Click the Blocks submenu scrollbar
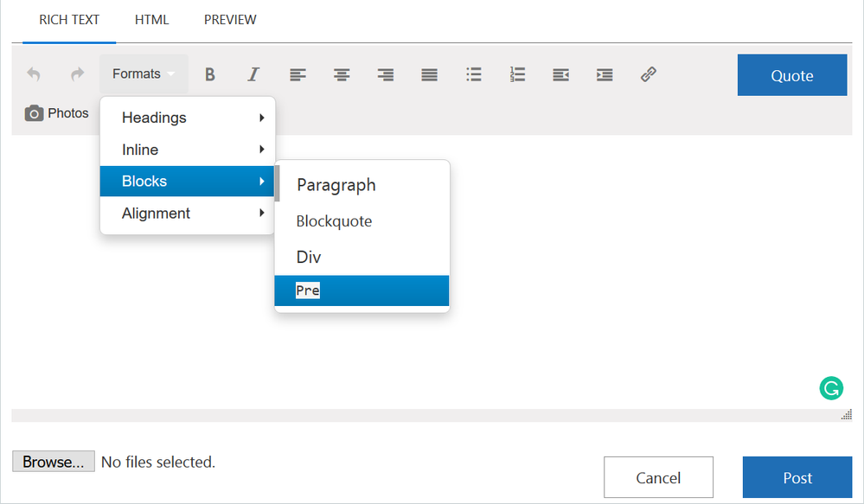Image resolution: width=864 pixels, height=504 pixels. coord(277,183)
